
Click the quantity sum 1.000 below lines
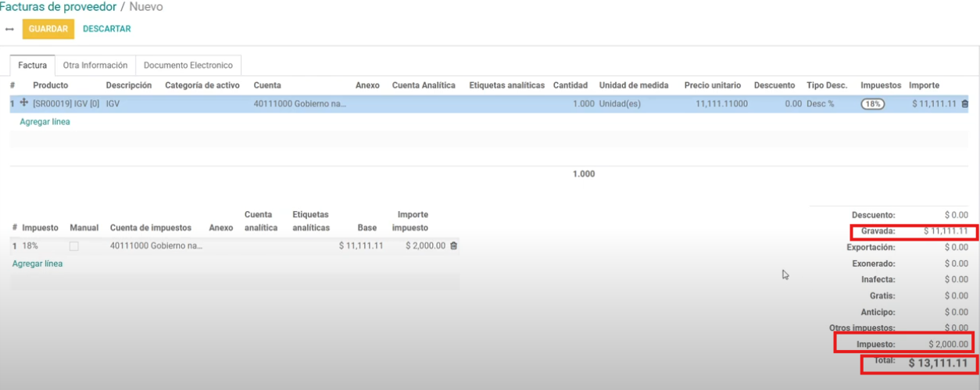[584, 174]
